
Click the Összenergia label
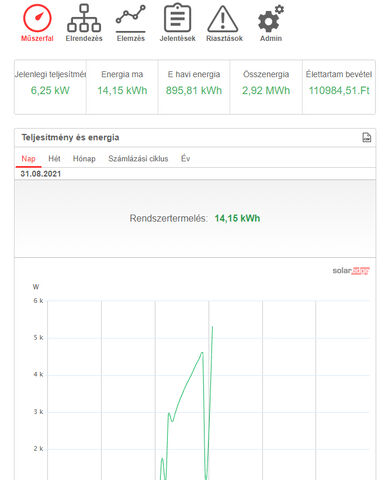pyautogui.click(x=266, y=74)
